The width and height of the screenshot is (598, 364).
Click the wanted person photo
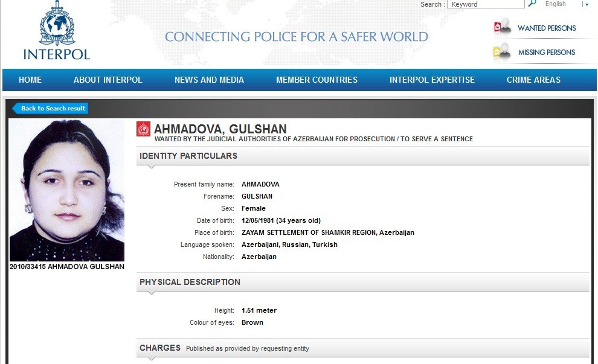click(x=66, y=190)
